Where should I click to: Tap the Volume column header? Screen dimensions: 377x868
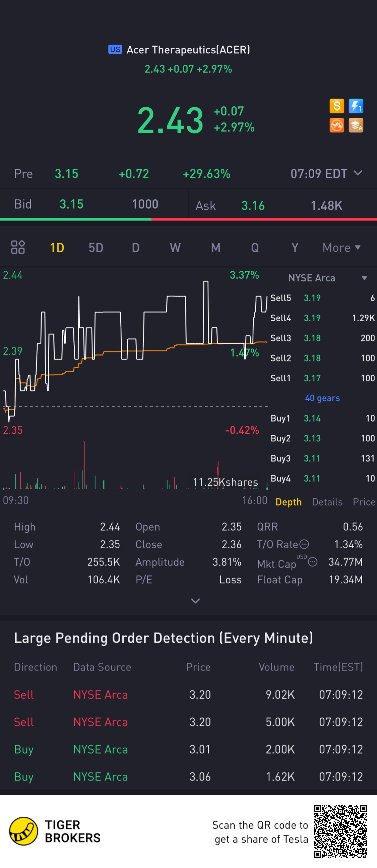pos(276,667)
